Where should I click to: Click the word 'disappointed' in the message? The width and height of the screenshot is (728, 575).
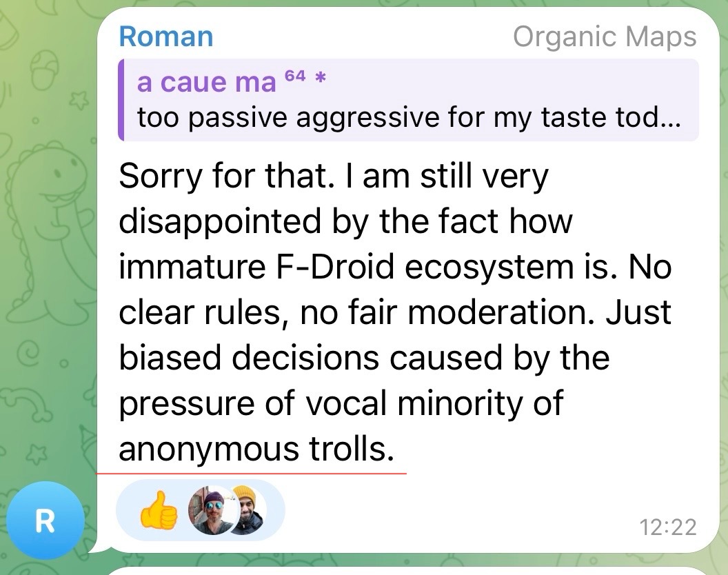pyautogui.click(x=220, y=221)
